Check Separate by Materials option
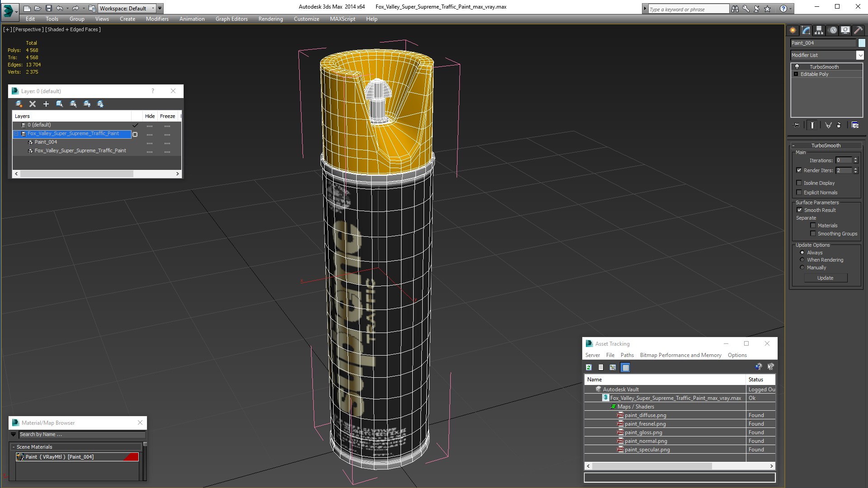 [x=813, y=225]
